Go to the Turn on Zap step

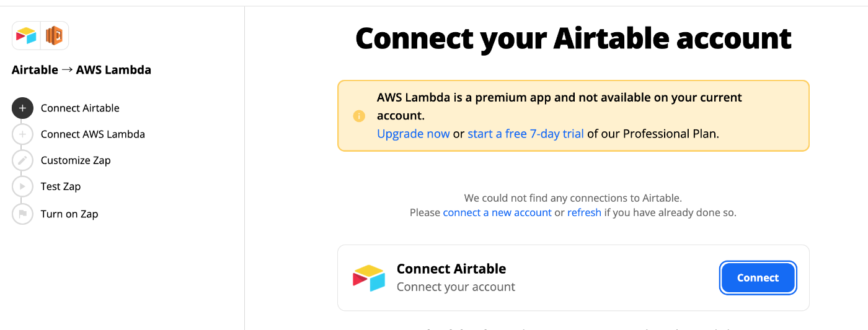click(x=69, y=214)
